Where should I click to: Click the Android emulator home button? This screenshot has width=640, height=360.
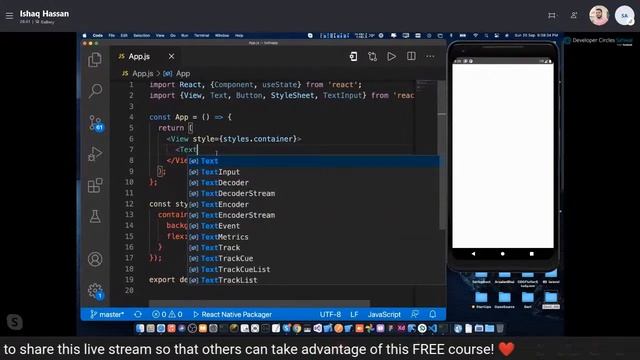tap(502, 253)
